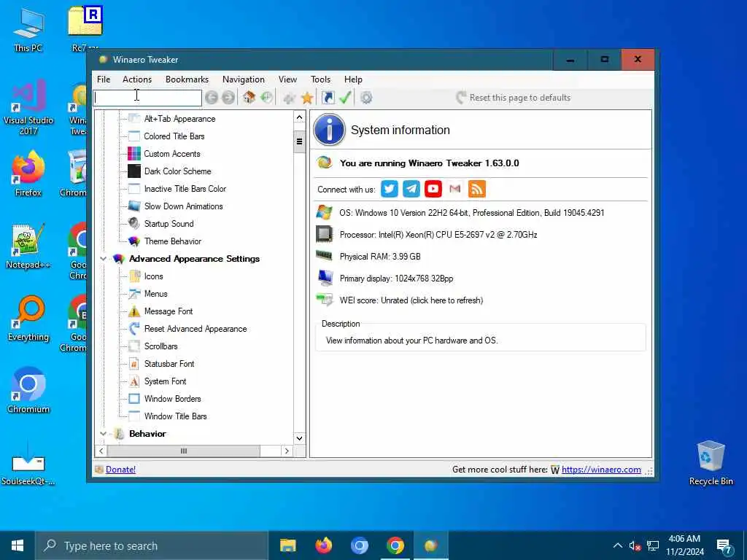Select Inactive Title Bars Color item

point(185,189)
